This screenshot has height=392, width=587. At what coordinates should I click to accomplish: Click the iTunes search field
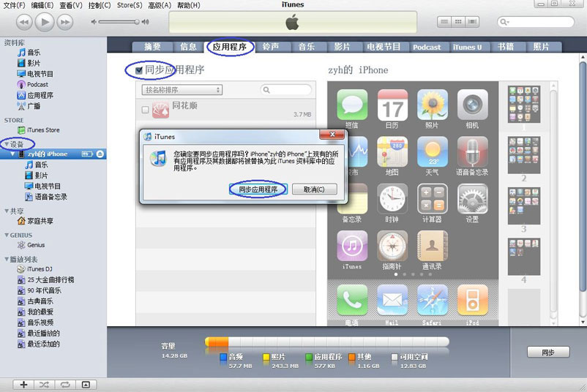coord(536,22)
